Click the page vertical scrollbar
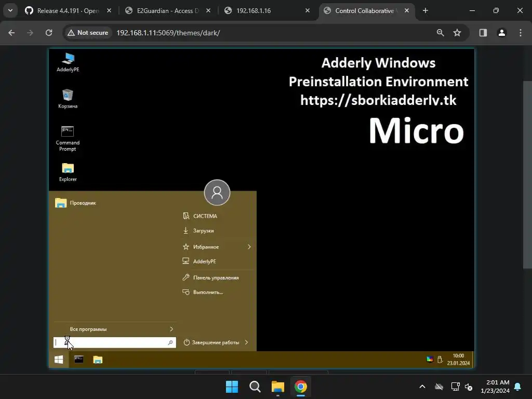Image resolution: width=532 pixels, height=399 pixels. 527,175
